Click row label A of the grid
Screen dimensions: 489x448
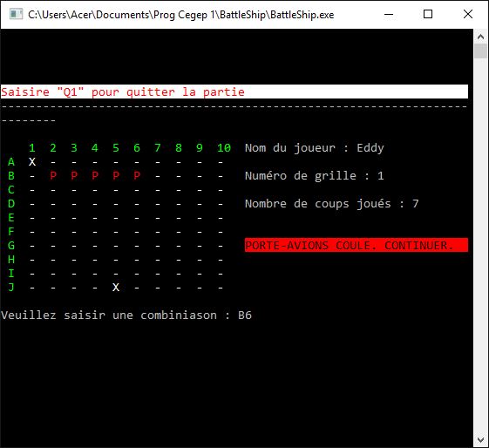point(11,162)
